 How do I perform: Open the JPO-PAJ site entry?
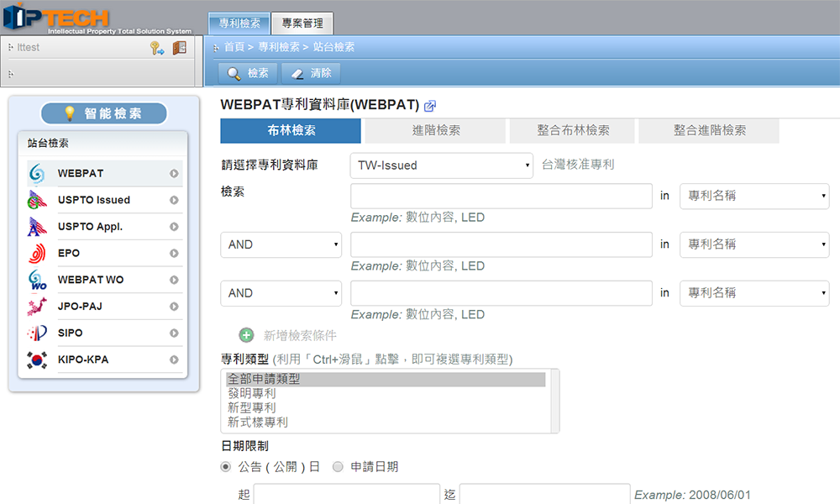click(105, 307)
